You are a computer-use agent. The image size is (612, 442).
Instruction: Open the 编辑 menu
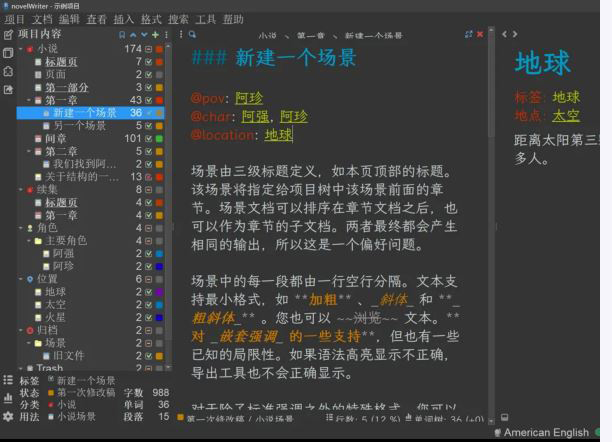[x=69, y=19]
